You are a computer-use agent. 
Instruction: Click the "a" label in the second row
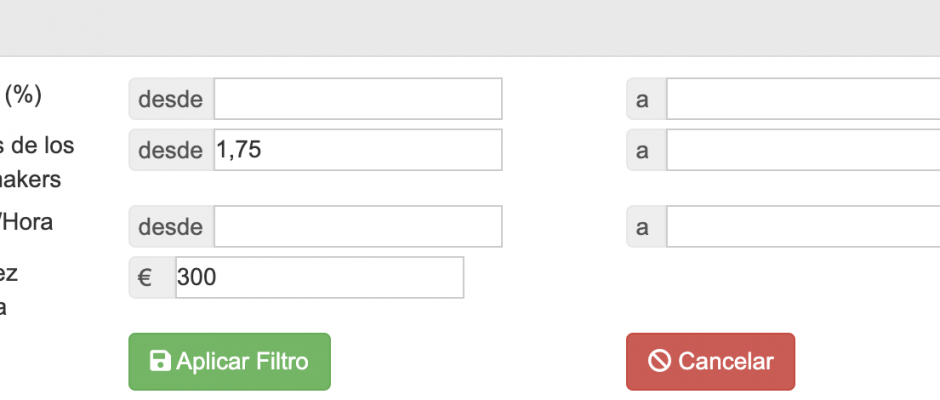(644, 150)
